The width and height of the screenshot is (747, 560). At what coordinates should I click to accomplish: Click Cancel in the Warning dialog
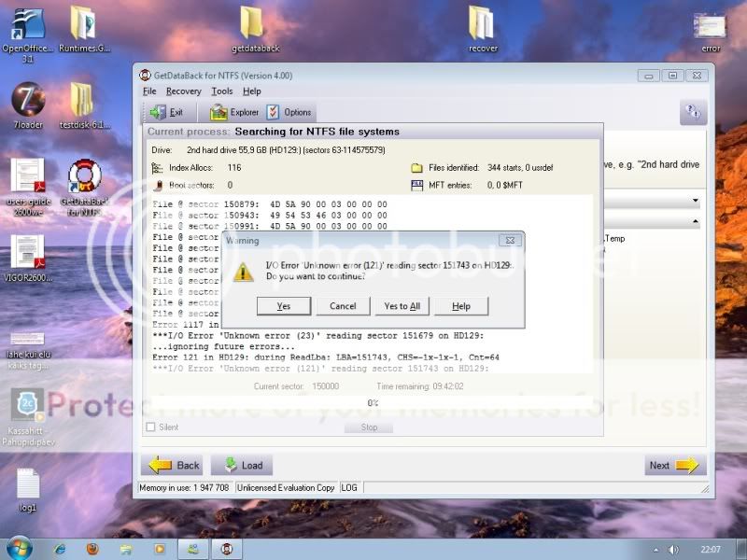(343, 306)
